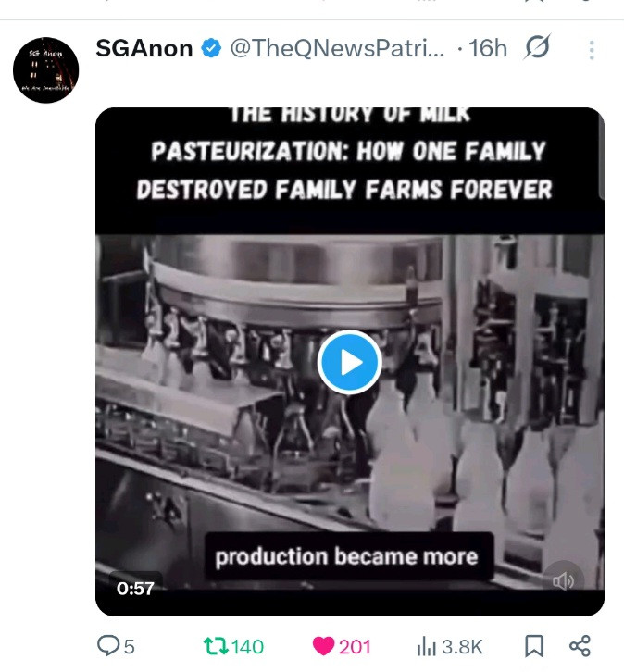Screen dimensions: 624x672
Task: Click the reply speech bubble icon
Action: coord(108,646)
